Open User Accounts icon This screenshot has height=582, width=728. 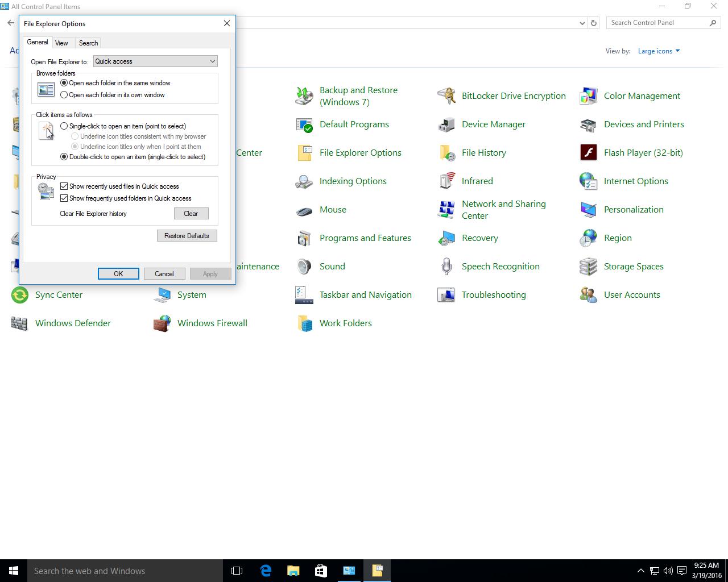[589, 295]
